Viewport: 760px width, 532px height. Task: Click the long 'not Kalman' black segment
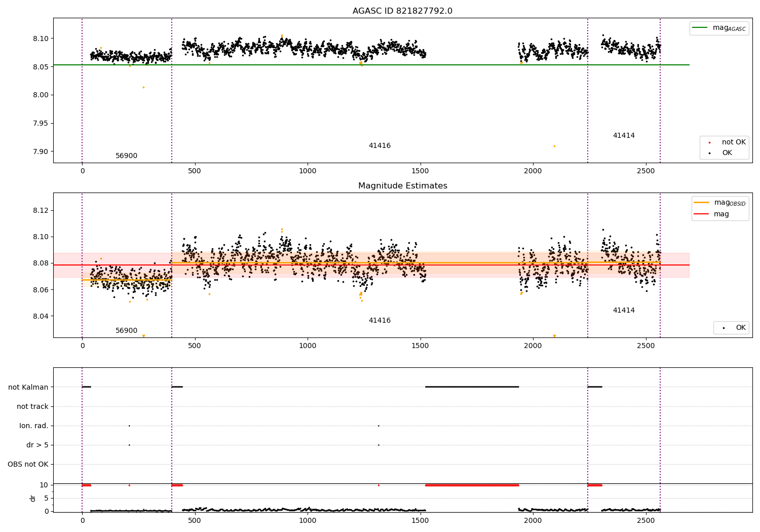472,387
